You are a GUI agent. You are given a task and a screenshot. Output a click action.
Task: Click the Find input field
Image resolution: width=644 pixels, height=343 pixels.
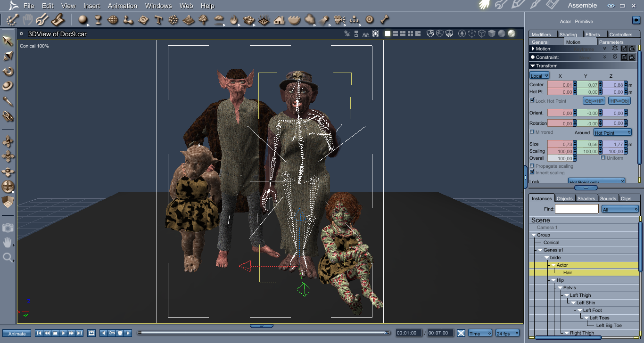577,209
